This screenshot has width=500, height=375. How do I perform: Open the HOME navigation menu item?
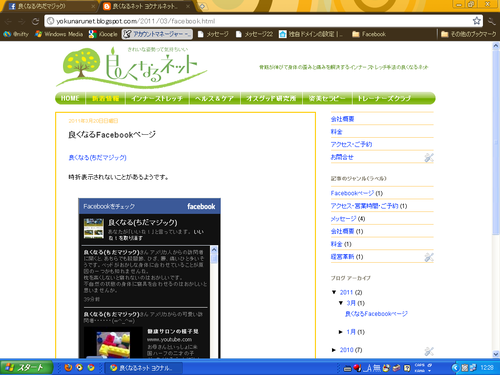tap(70, 98)
